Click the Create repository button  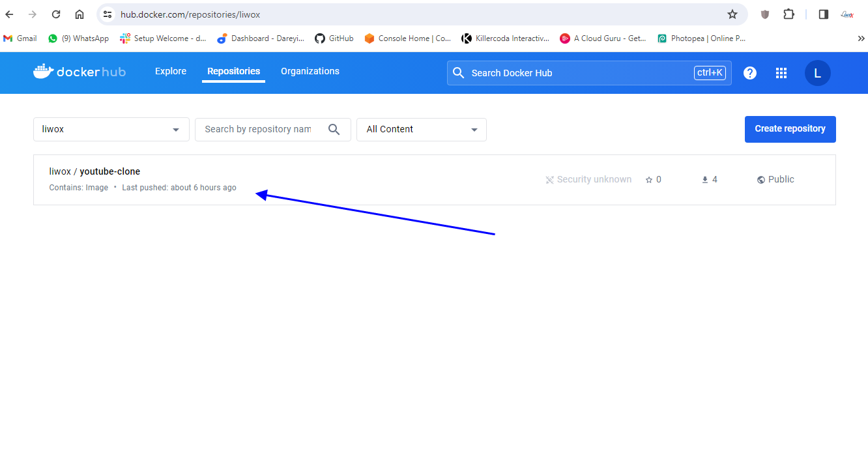tap(790, 129)
